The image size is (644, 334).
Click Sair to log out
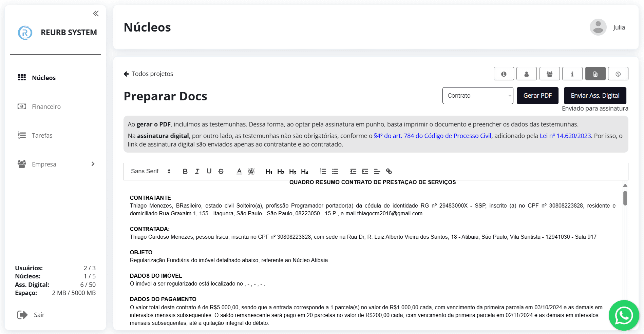click(x=39, y=315)
